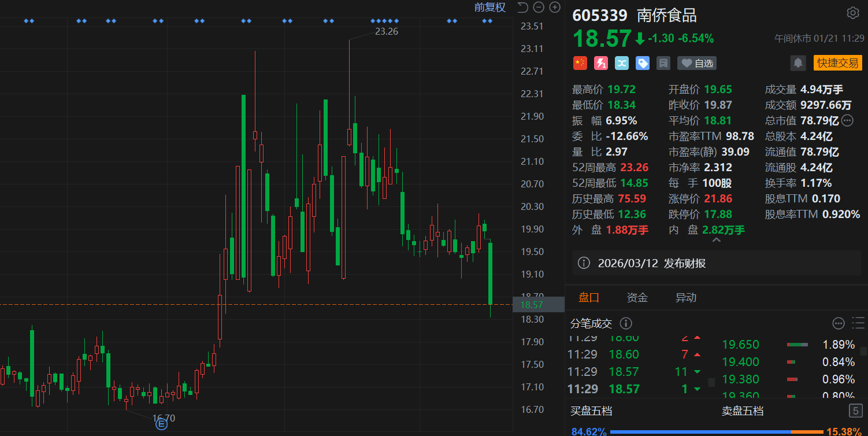The width and height of the screenshot is (868, 436).
Task: Open 前复权 price adjustment dropdown
Action: coord(489,8)
